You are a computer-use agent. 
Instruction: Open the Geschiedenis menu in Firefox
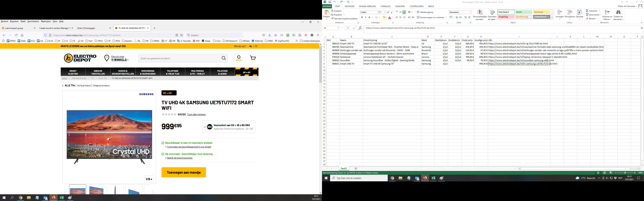click(33, 21)
